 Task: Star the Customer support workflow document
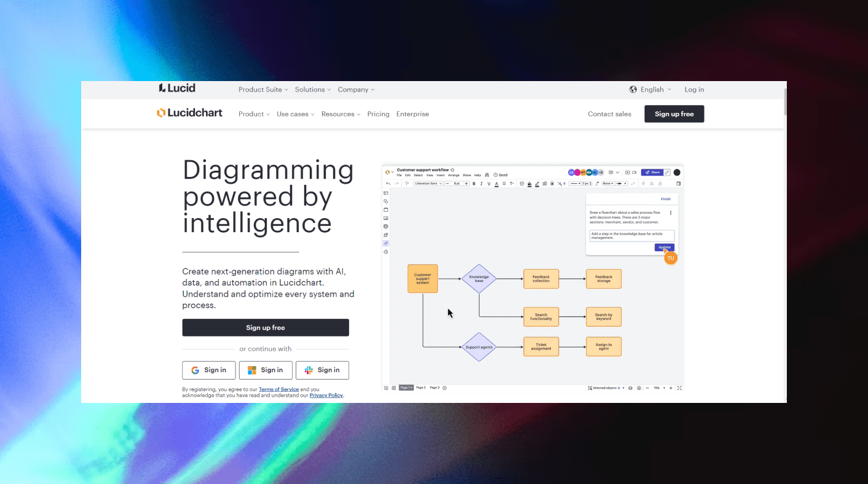tap(452, 170)
